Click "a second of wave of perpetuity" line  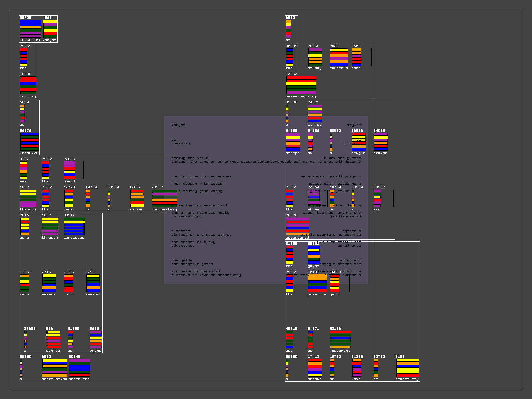coord(206,275)
